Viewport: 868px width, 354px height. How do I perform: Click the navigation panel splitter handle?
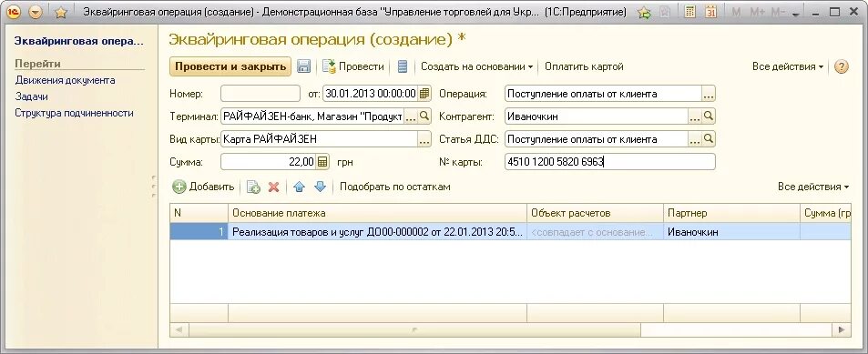154,187
